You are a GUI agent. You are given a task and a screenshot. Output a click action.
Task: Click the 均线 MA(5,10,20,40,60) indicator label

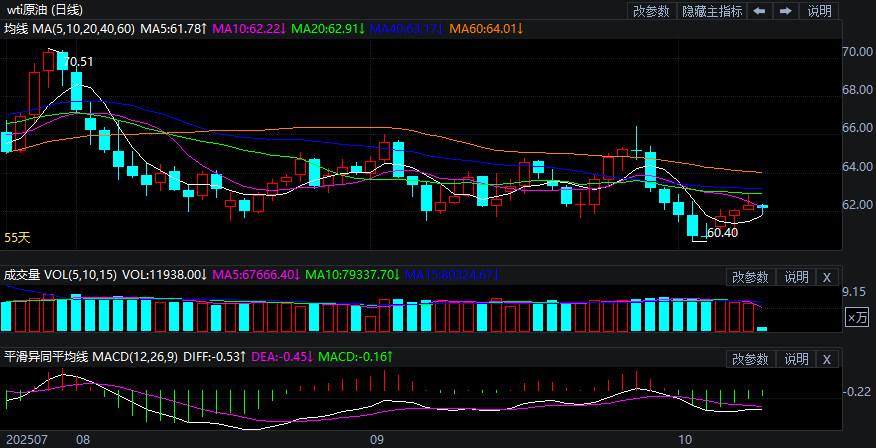pyautogui.click(x=70, y=29)
